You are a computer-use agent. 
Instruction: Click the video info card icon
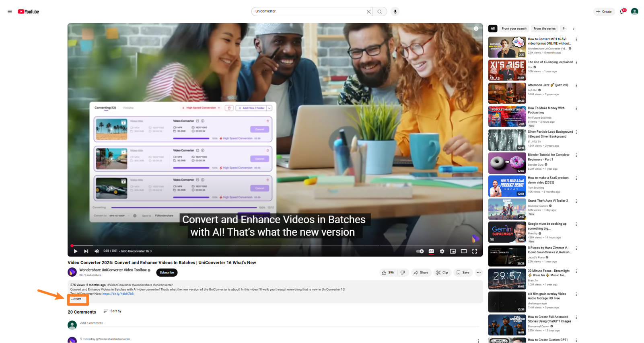tap(476, 29)
